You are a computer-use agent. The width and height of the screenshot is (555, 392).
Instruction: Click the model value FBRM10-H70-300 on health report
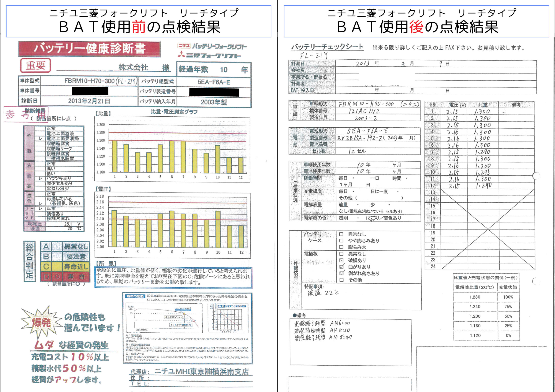89,81
